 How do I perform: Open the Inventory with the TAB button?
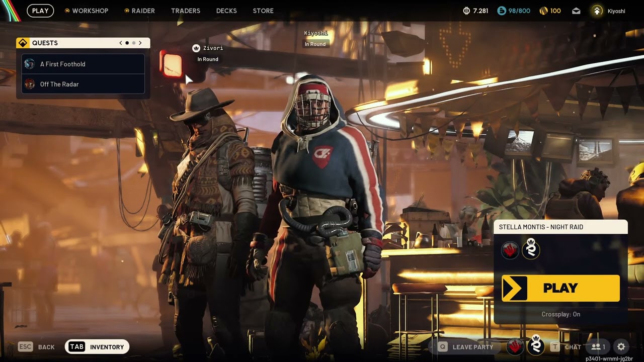[x=97, y=346]
